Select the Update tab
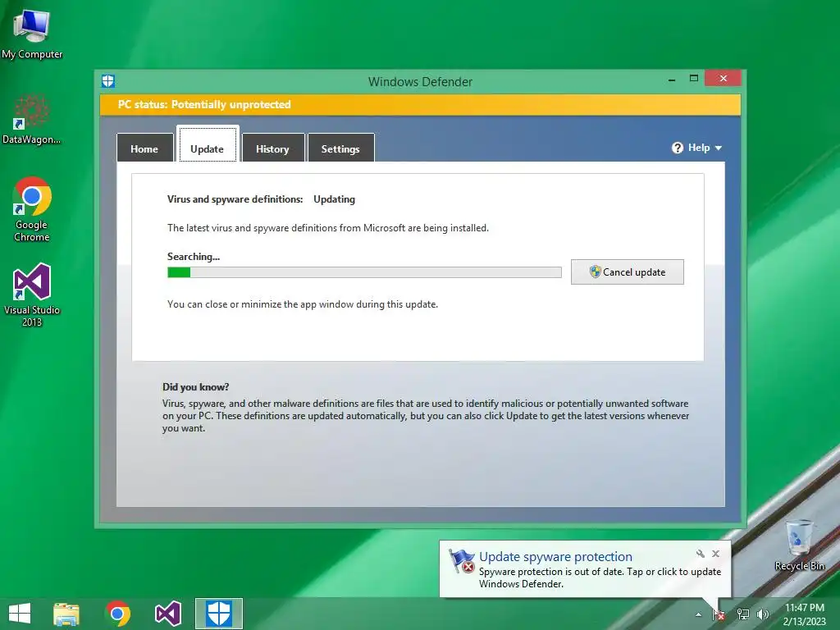Viewport: 840px width, 630px height. 208,144
